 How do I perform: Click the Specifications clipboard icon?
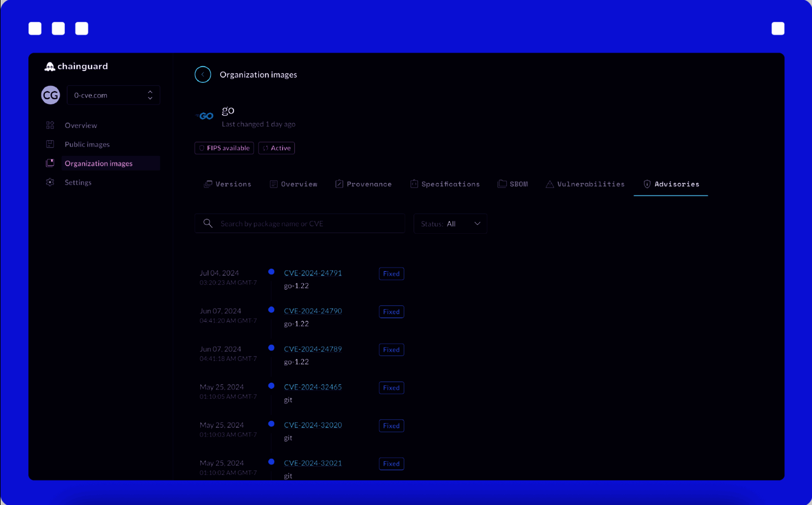414,184
